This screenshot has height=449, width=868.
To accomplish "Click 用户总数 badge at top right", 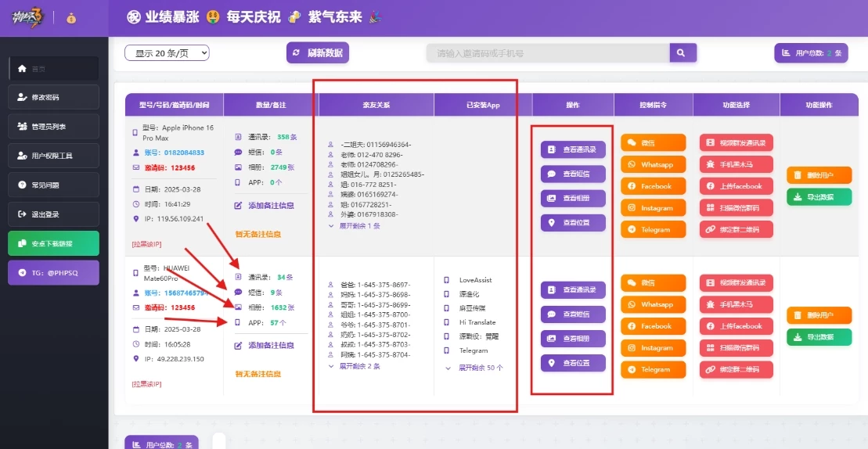I will coord(810,53).
